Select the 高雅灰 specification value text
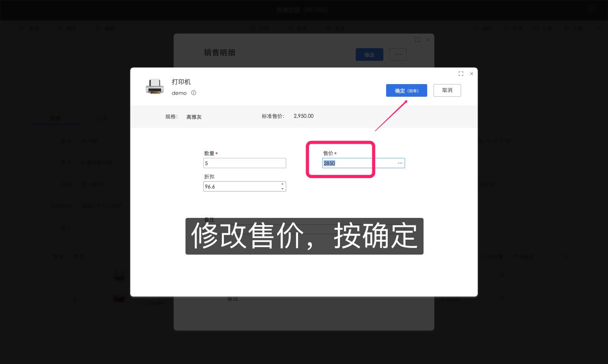Screen dimensions: 608x364 coord(194,117)
